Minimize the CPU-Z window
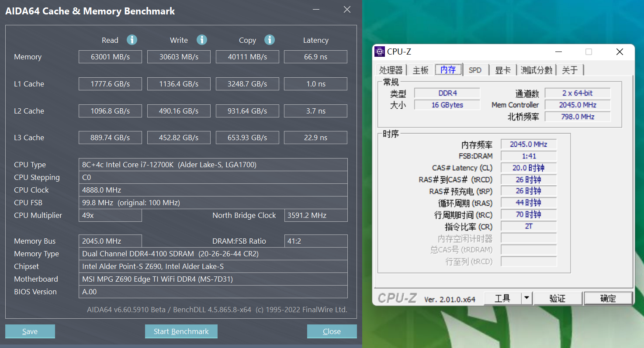 [559, 52]
